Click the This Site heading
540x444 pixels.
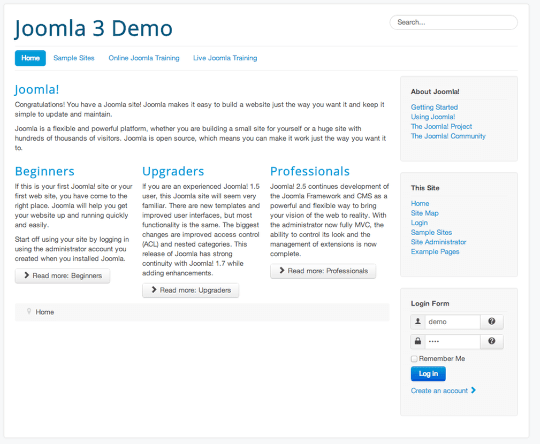[x=425, y=188]
